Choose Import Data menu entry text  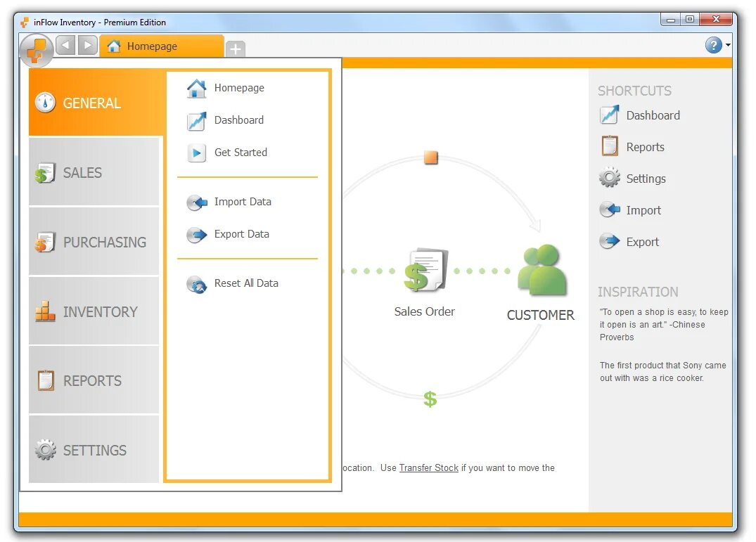pyautogui.click(x=243, y=201)
